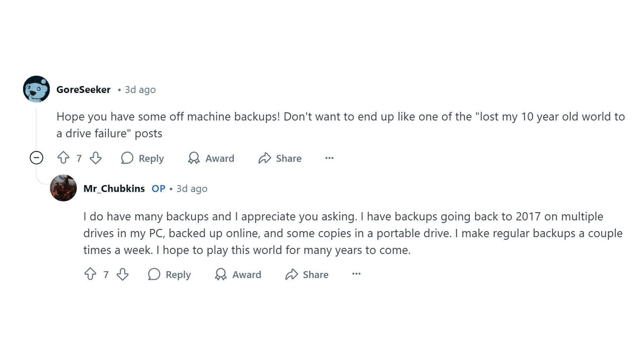
Task: Click the upvote arrow on Mr_Chubkins' reply
Action: [x=90, y=275]
